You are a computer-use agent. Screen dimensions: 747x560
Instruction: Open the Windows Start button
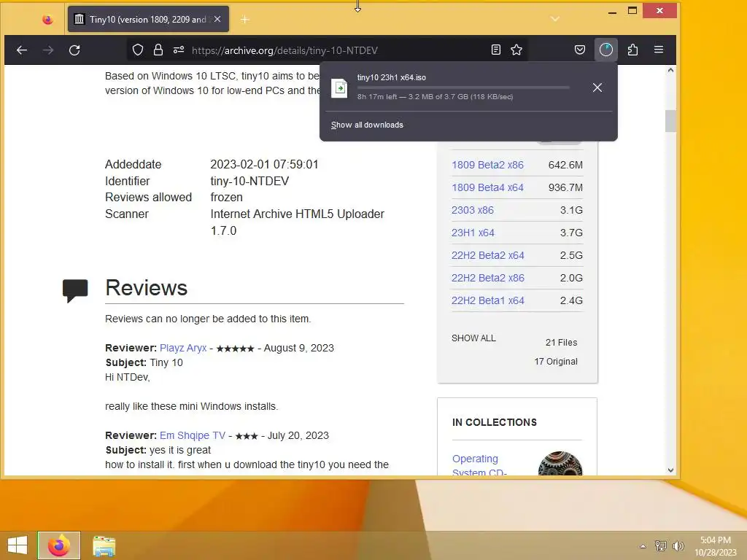tap(18, 545)
